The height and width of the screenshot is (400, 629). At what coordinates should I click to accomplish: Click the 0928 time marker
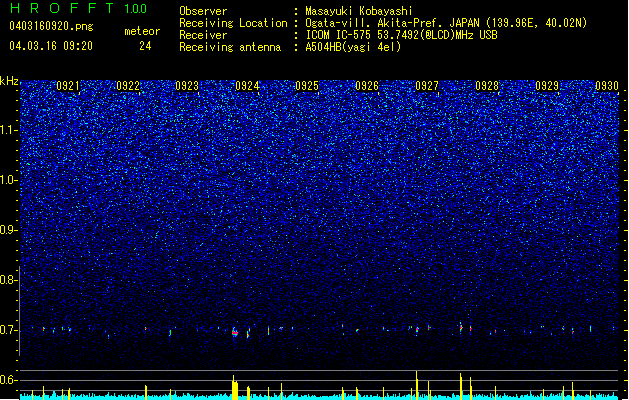(487, 86)
